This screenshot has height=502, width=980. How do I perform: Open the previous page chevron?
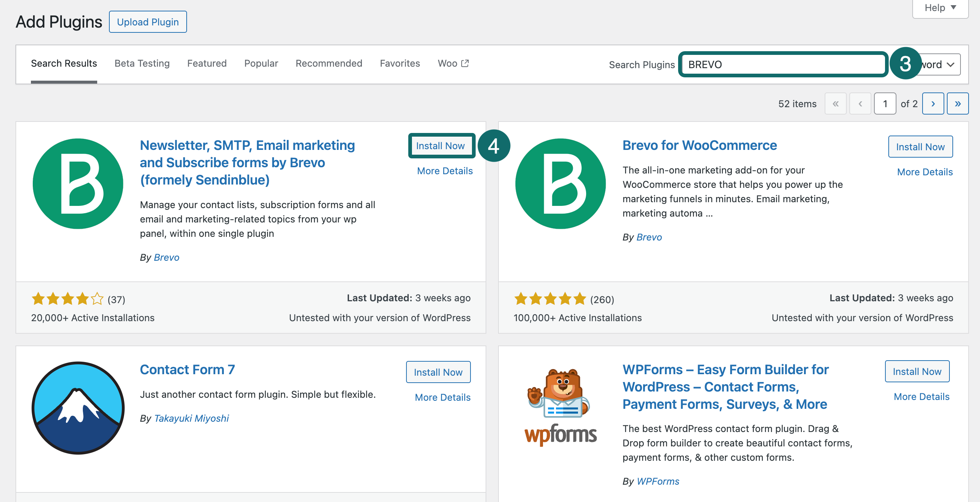point(860,103)
